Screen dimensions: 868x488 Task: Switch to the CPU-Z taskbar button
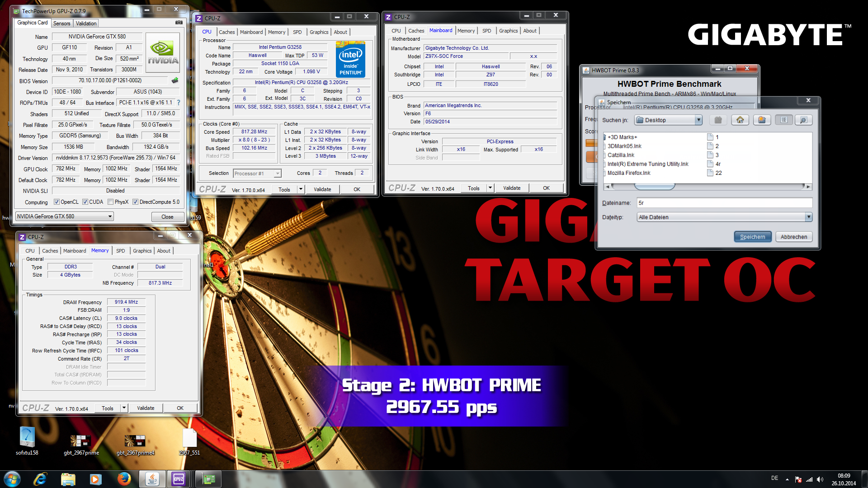[x=179, y=479]
